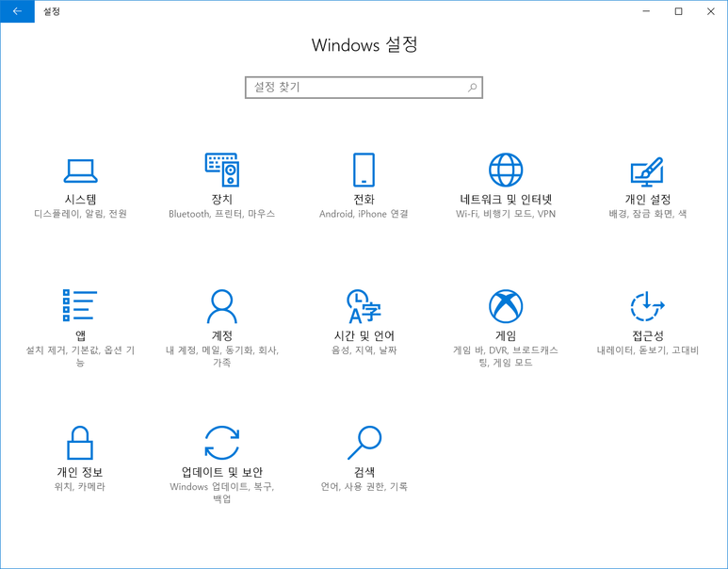Click description Bluetooth, 프린터, 마우스
Screen dimensions: 728x569
[x=222, y=214]
